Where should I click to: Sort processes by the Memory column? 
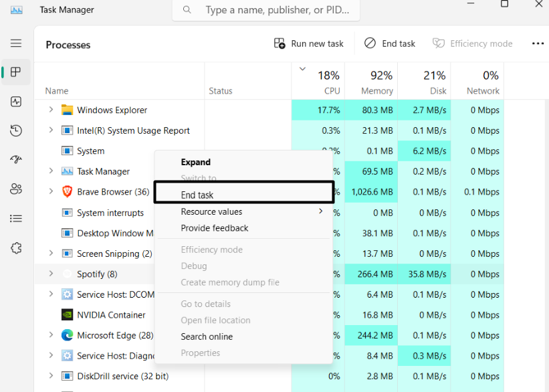(377, 82)
